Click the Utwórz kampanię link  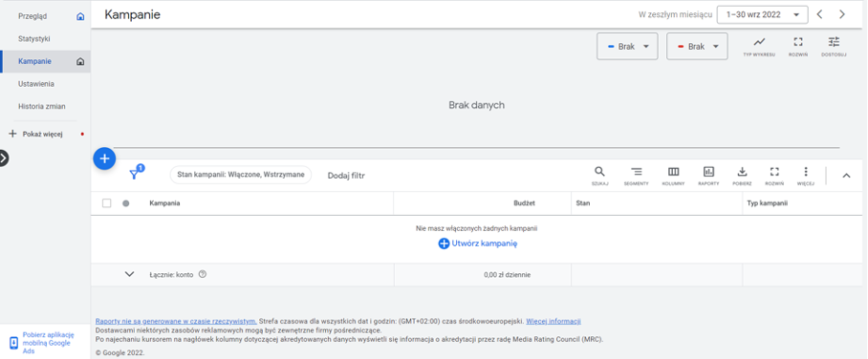click(x=478, y=243)
